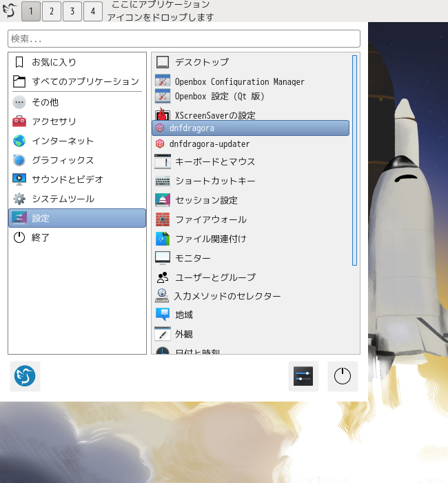
Task: Select the サウンドとビデオ category
Action: pos(77,179)
